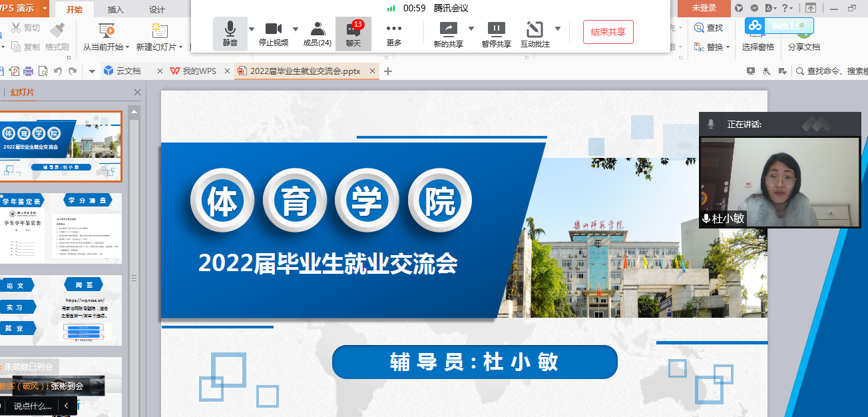Screen dimensions: 868x417
Task: Open interactive annotation tool
Action: tap(535, 33)
